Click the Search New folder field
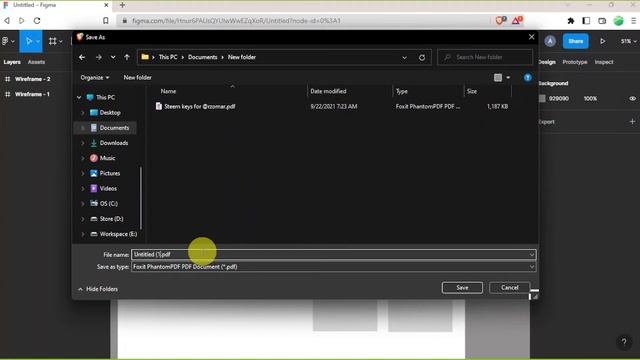This screenshot has height=360, width=640. [x=485, y=57]
